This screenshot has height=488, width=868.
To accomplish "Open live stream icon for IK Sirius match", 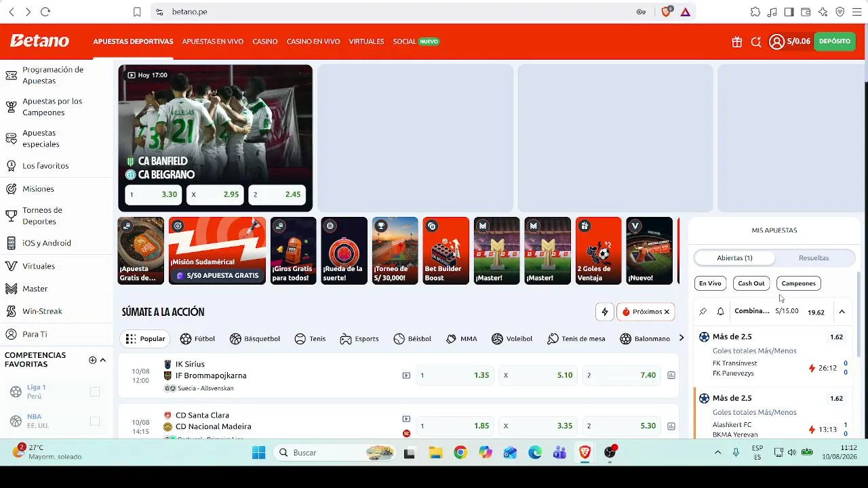I will pyautogui.click(x=406, y=375).
